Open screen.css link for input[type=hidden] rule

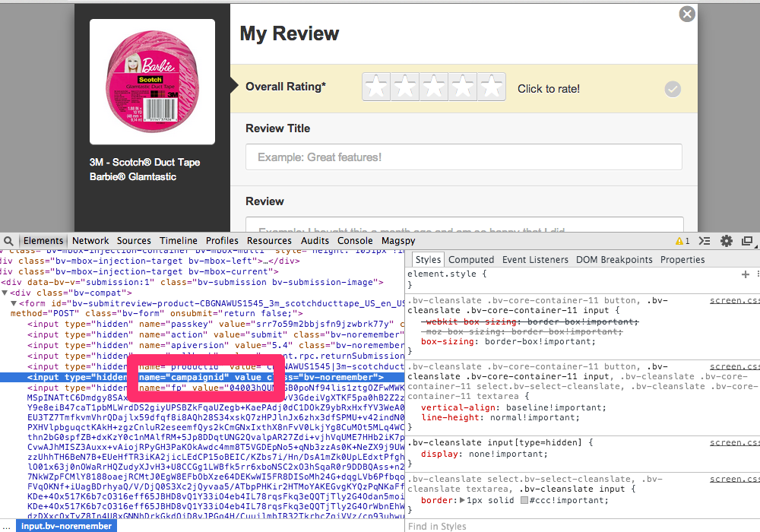pos(734,442)
